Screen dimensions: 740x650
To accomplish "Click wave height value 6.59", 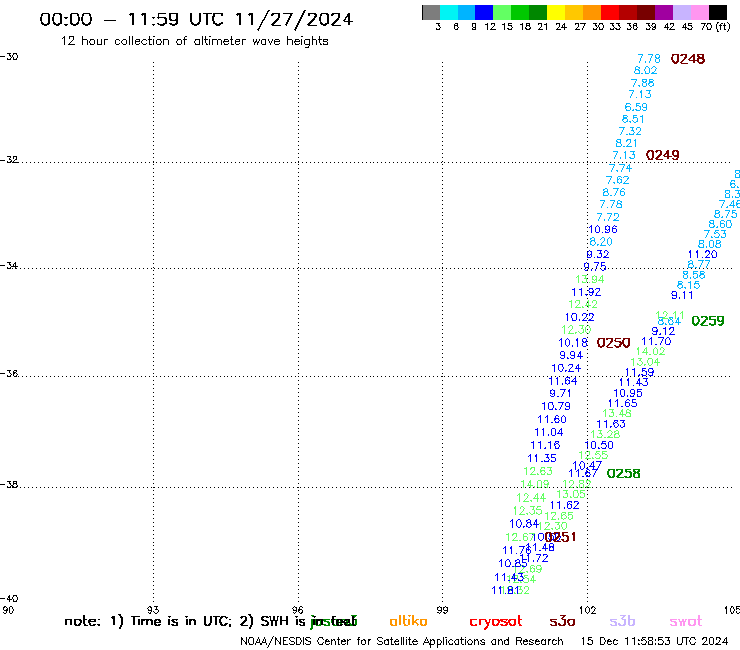I will [x=636, y=107].
